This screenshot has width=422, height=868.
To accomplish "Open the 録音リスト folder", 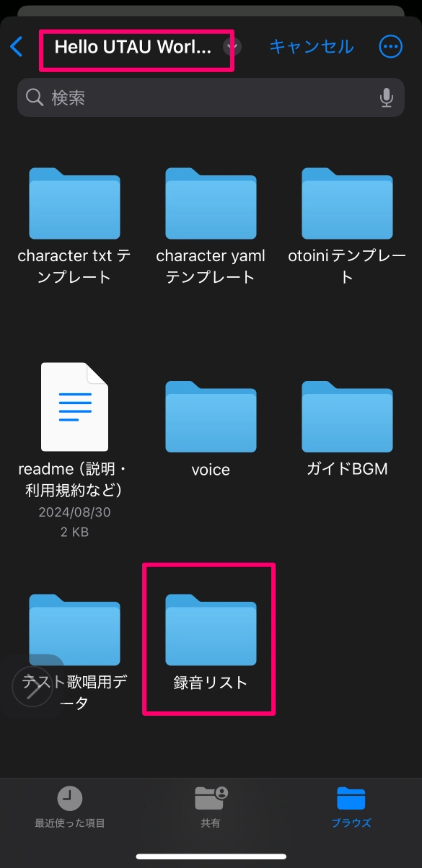I will pyautogui.click(x=211, y=629).
